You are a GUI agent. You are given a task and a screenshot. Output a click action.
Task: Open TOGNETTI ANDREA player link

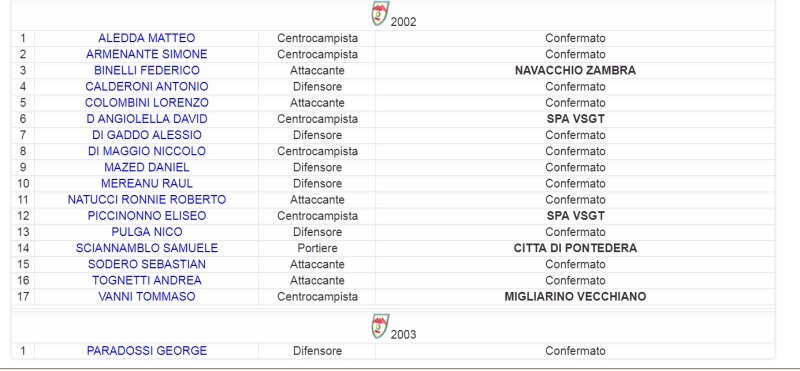click(146, 281)
